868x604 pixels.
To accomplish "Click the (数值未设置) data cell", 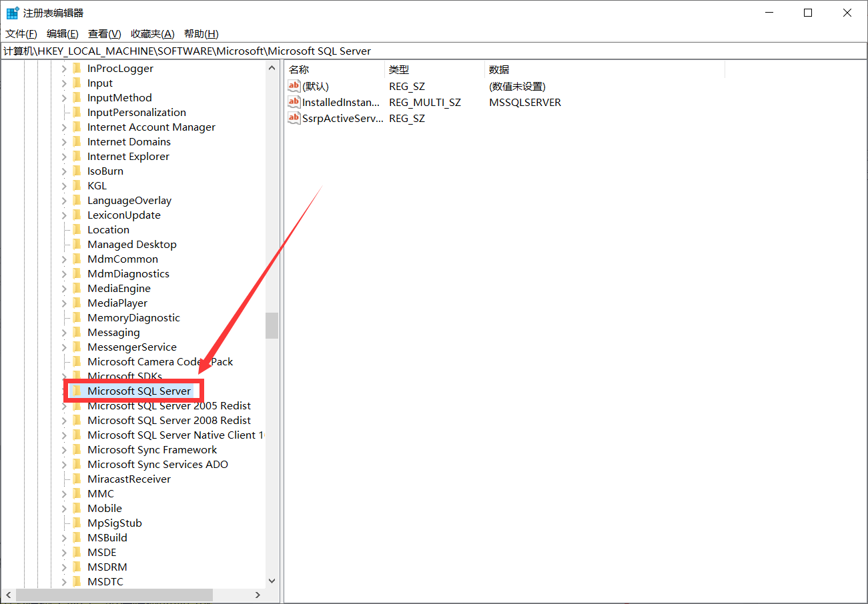I will [517, 87].
